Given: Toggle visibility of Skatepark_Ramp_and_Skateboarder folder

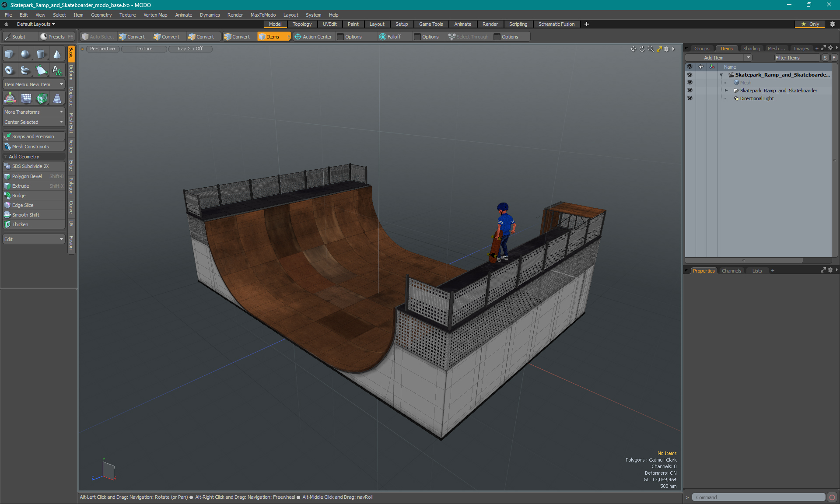Looking at the screenshot, I should (x=689, y=91).
